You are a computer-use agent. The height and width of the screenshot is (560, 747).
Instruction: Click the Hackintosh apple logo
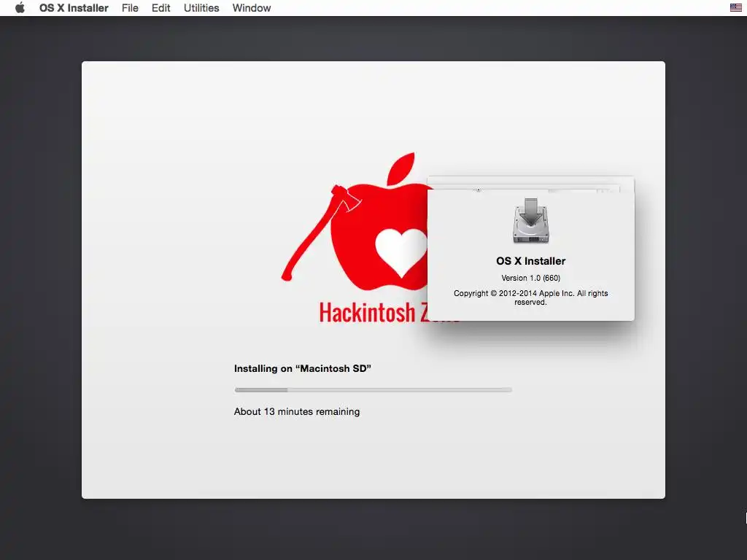tap(357, 222)
